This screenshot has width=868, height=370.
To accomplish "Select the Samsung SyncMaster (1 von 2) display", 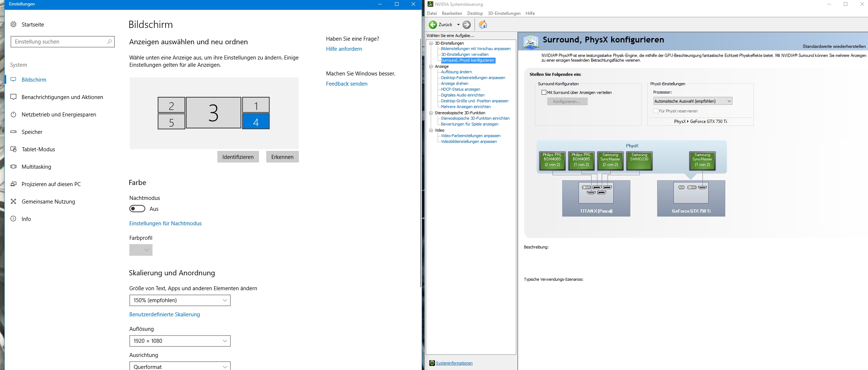I will pos(702,161).
